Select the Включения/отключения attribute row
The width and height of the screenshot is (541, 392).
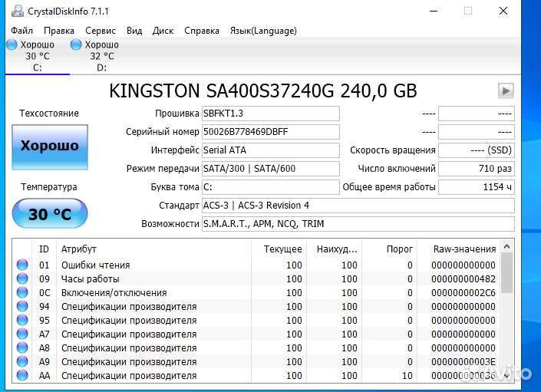click(256, 293)
